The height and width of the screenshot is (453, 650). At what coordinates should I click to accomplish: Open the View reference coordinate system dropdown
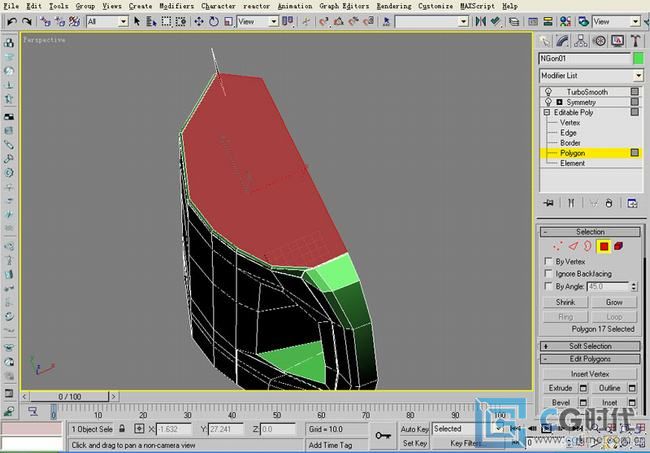pos(257,22)
